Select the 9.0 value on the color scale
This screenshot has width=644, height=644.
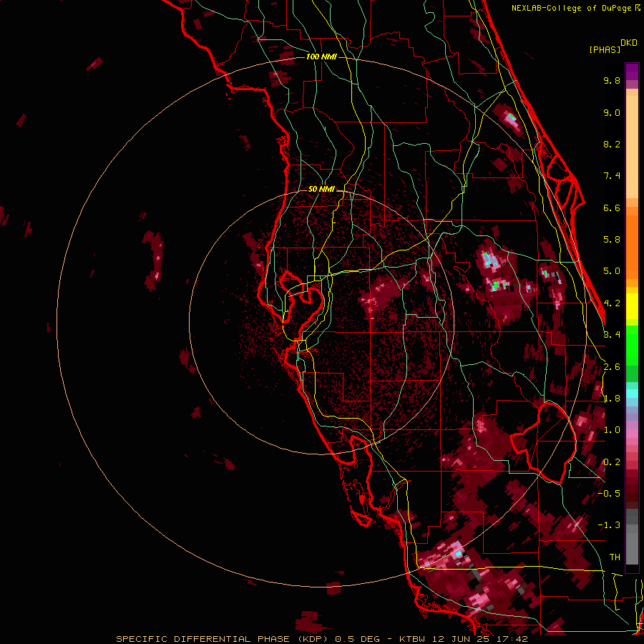click(x=612, y=112)
